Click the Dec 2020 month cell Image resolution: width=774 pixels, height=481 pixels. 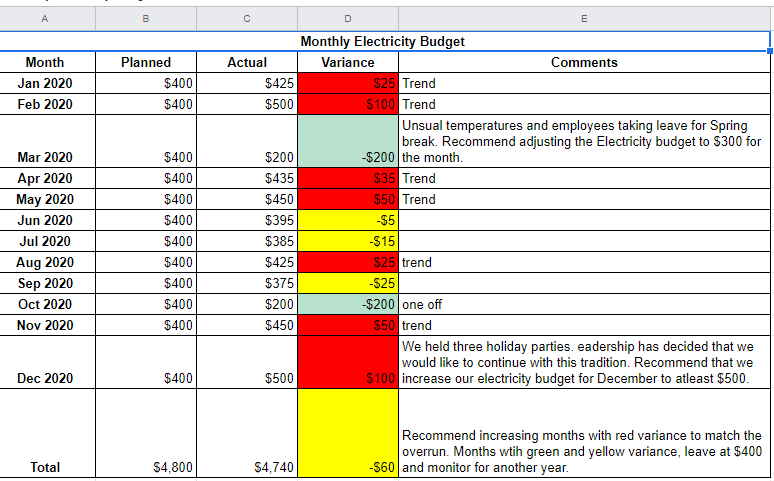(x=47, y=362)
